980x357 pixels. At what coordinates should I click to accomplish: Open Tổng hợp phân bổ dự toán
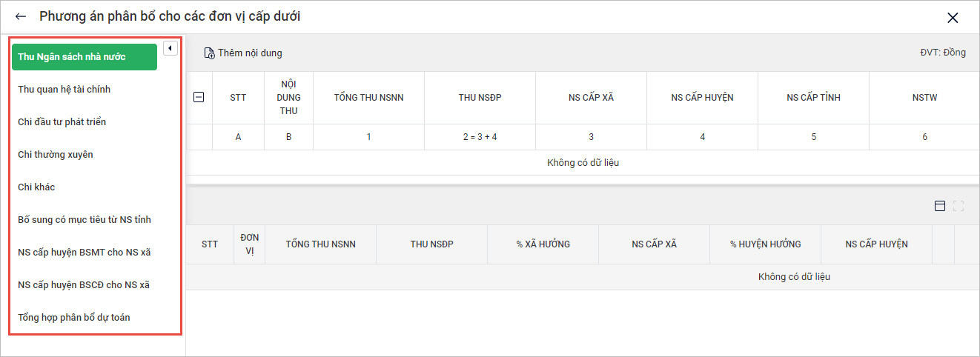[x=74, y=318]
